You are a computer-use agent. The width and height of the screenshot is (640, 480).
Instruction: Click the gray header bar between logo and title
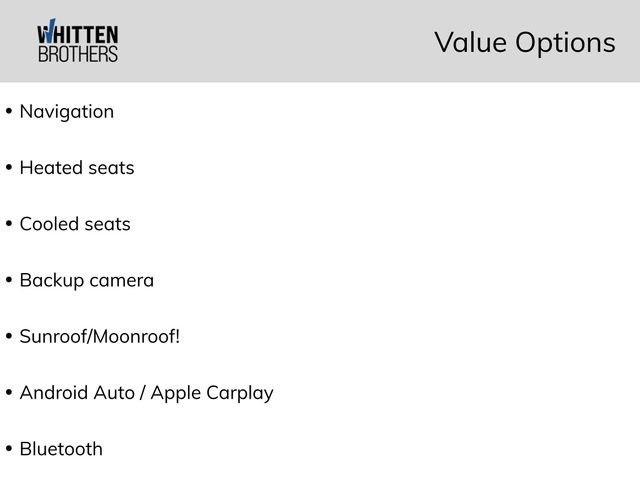pyautogui.click(x=280, y=42)
